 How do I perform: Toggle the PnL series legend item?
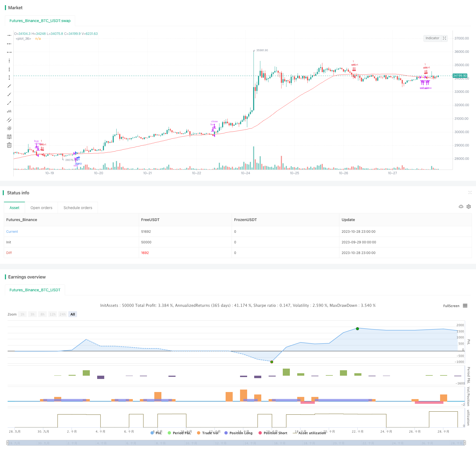pyautogui.click(x=156, y=433)
